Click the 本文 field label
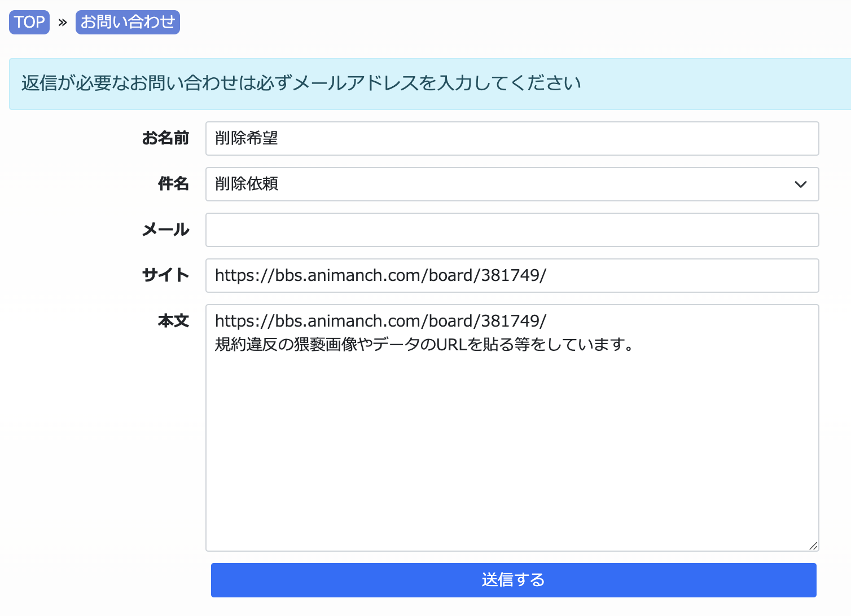The image size is (851, 616). tap(173, 321)
